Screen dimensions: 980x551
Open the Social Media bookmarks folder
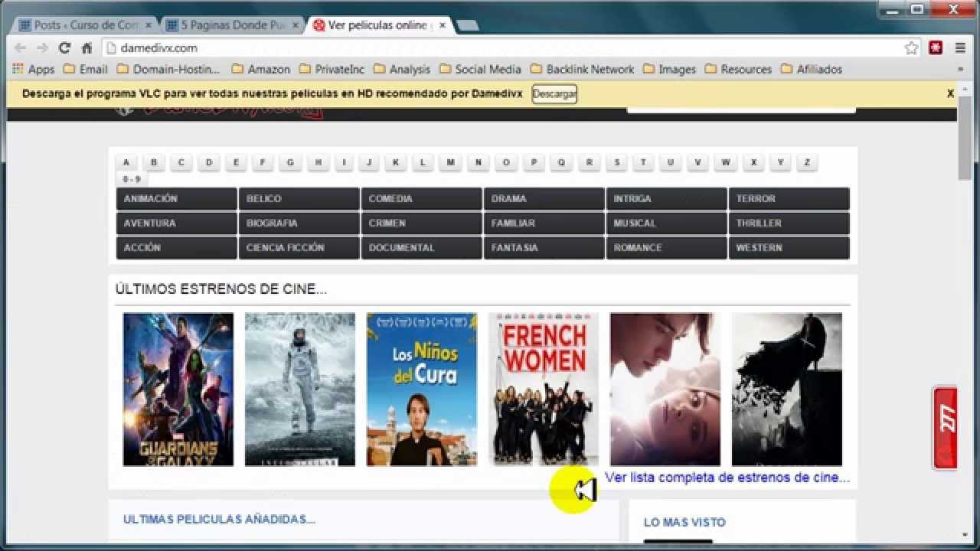point(481,69)
